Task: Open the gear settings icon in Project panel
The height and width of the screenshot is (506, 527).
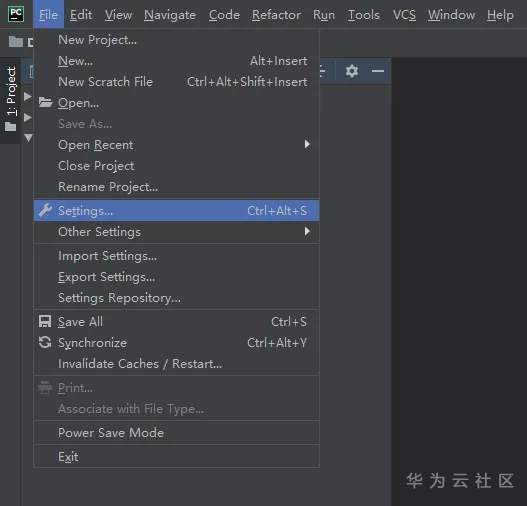Action: (x=352, y=71)
